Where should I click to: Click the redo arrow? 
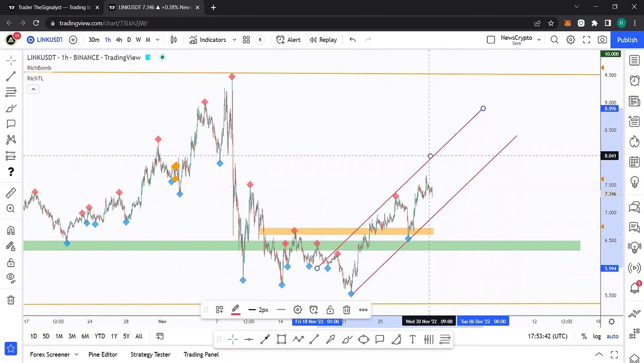tap(368, 40)
